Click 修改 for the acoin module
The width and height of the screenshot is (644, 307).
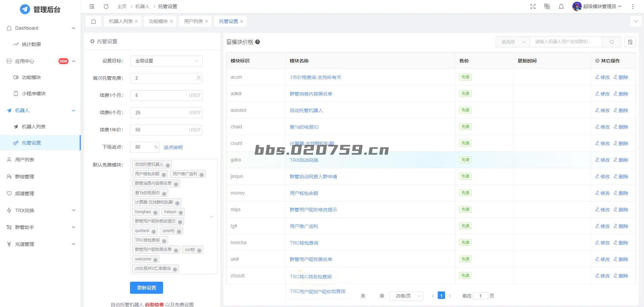click(x=602, y=77)
